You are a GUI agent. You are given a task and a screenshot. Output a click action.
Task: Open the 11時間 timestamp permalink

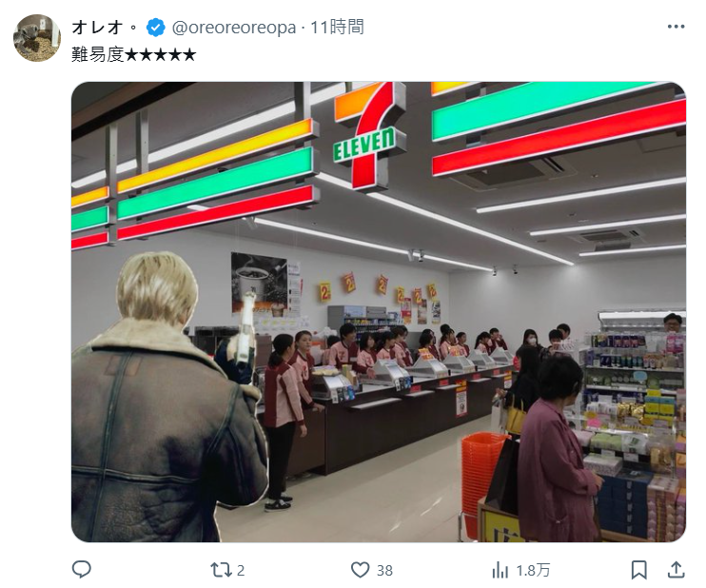337,28
